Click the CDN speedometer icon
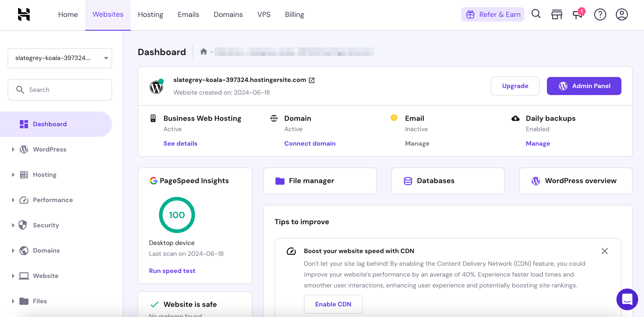The image size is (644, 317). point(291,251)
